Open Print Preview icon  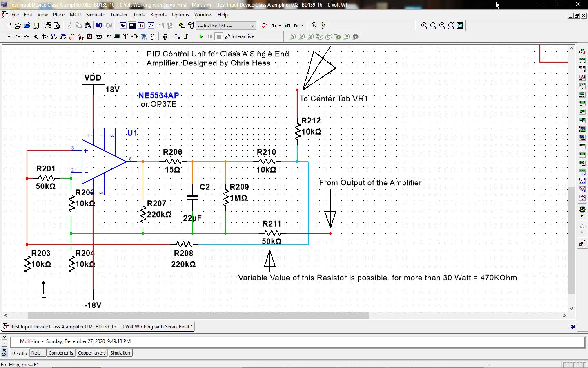coord(57,25)
